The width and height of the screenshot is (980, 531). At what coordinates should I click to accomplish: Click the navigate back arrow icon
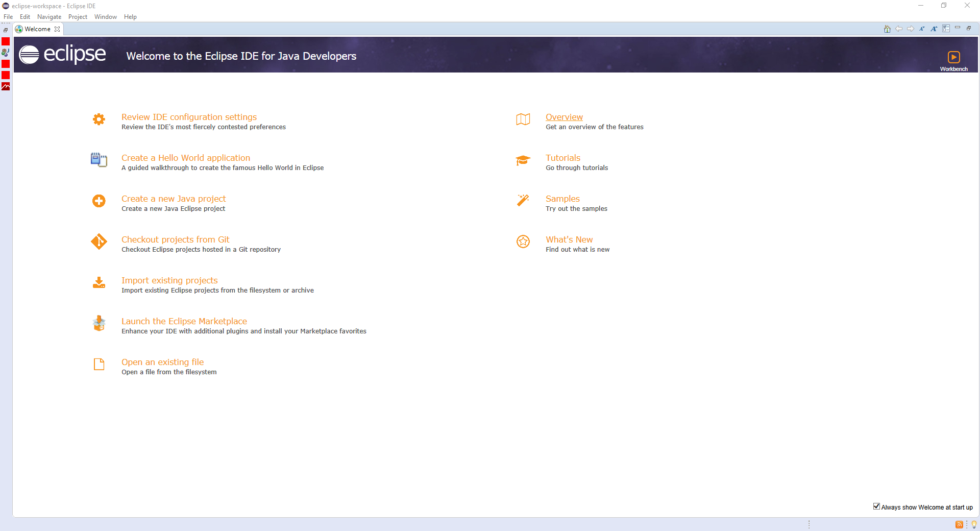899,29
